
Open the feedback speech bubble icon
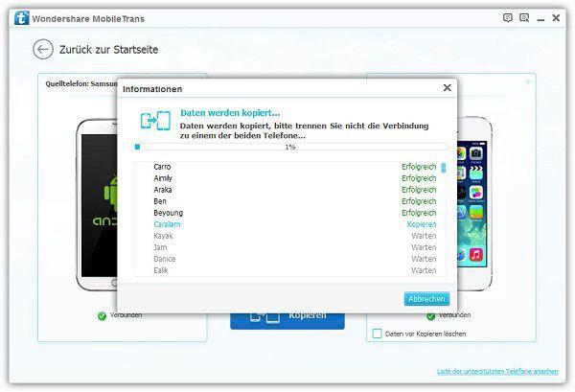pos(508,17)
